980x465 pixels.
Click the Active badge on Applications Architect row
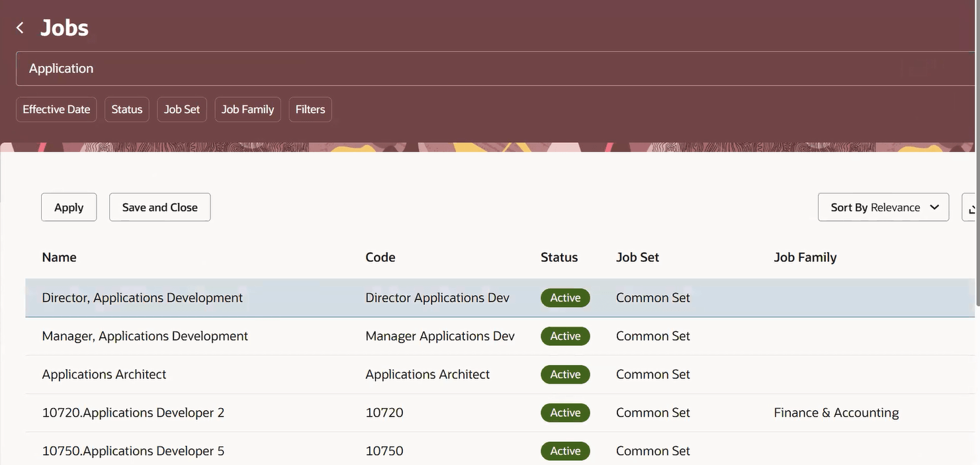pyautogui.click(x=565, y=374)
